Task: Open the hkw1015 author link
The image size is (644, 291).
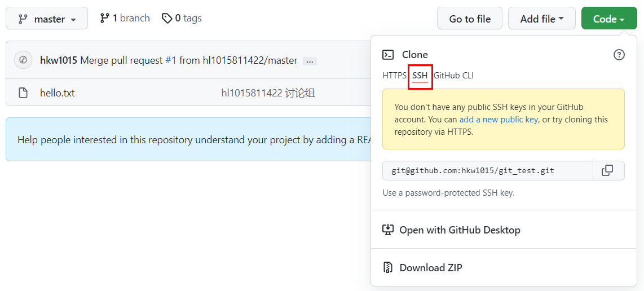Action: [x=59, y=60]
